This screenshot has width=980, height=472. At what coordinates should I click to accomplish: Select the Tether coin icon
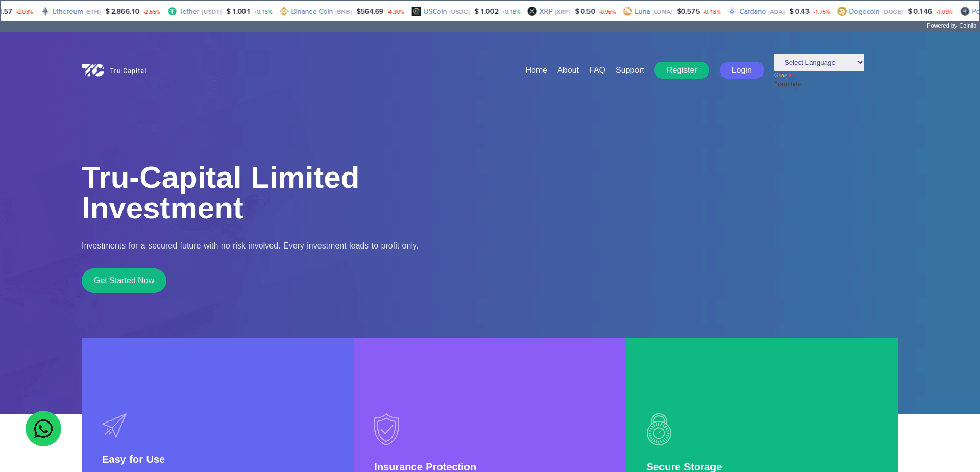point(173,10)
